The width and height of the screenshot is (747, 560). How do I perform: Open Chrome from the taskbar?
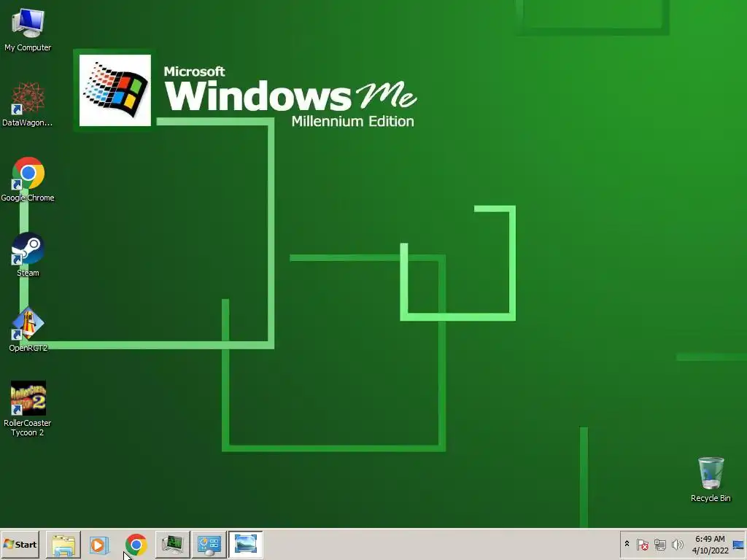pos(136,544)
